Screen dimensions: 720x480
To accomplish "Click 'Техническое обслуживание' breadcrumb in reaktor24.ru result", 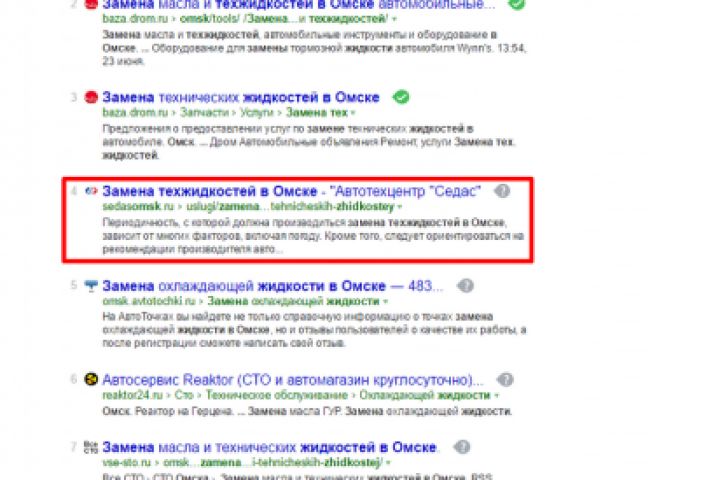I will (276, 395).
